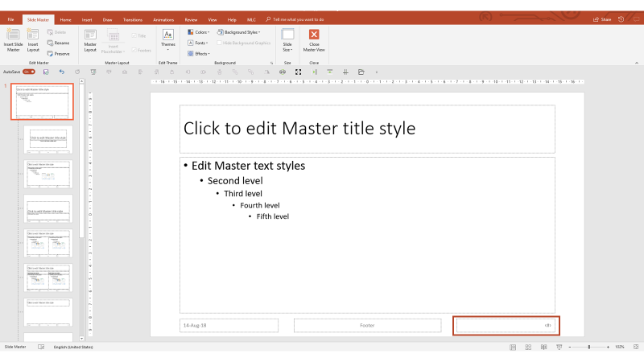Click the zoom percentage in status bar
The height and width of the screenshot is (362, 644).
click(x=620, y=348)
